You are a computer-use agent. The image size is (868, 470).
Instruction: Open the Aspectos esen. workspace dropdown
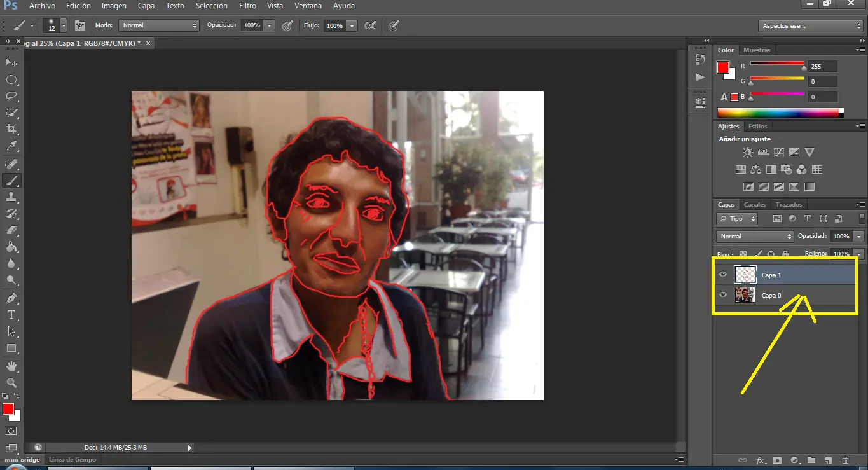810,26
